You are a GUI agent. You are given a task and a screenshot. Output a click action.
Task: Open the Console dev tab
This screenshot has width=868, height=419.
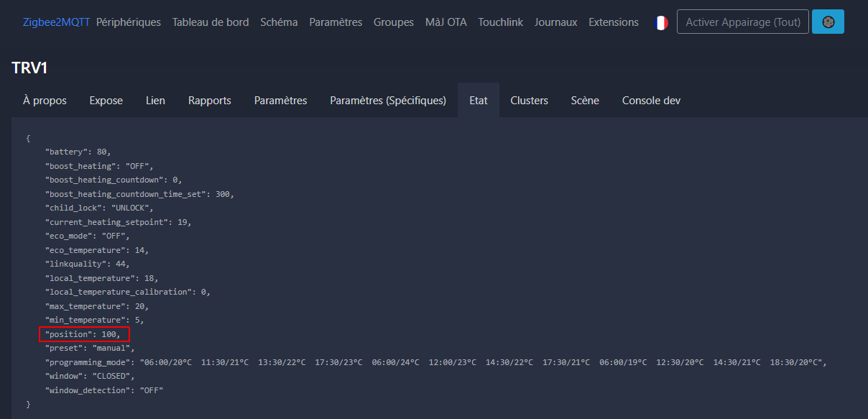(651, 101)
